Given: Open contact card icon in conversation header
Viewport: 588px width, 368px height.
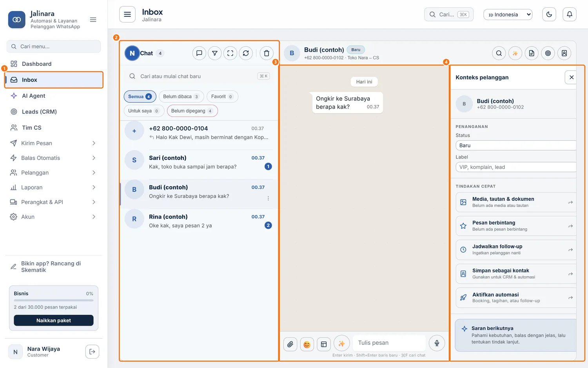Looking at the screenshot, I should (x=564, y=53).
